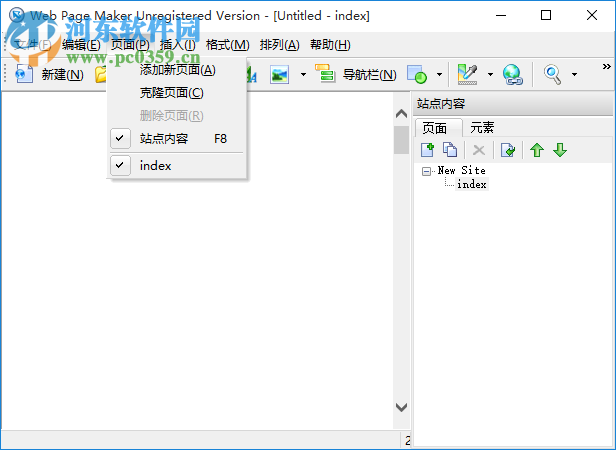Move page up with green up arrow
Image resolution: width=616 pixels, height=450 pixels.
click(x=537, y=150)
